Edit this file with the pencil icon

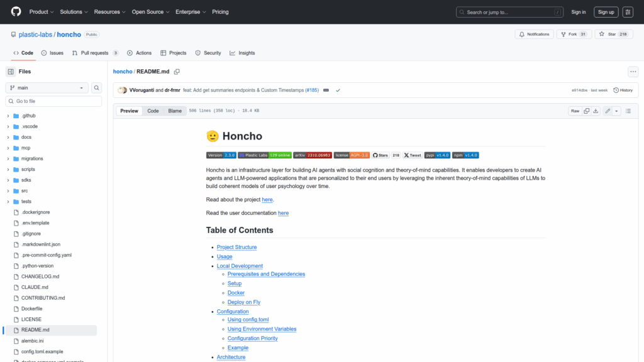[x=608, y=111]
